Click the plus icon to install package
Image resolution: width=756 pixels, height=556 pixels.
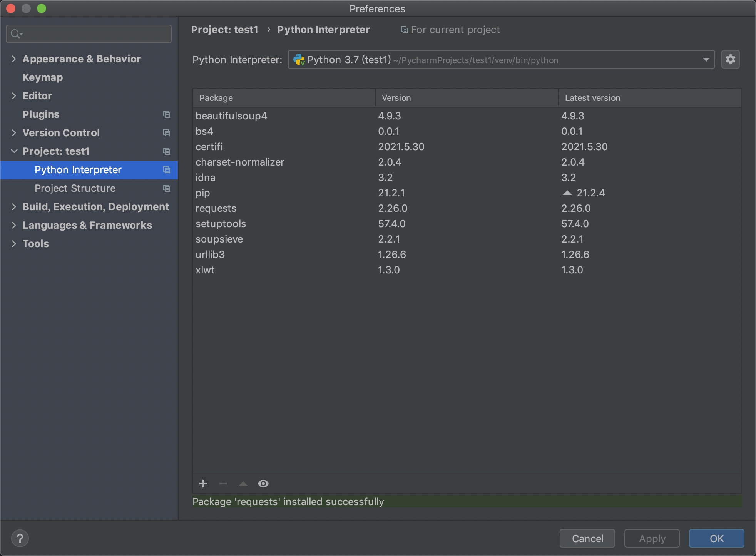[x=203, y=484]
